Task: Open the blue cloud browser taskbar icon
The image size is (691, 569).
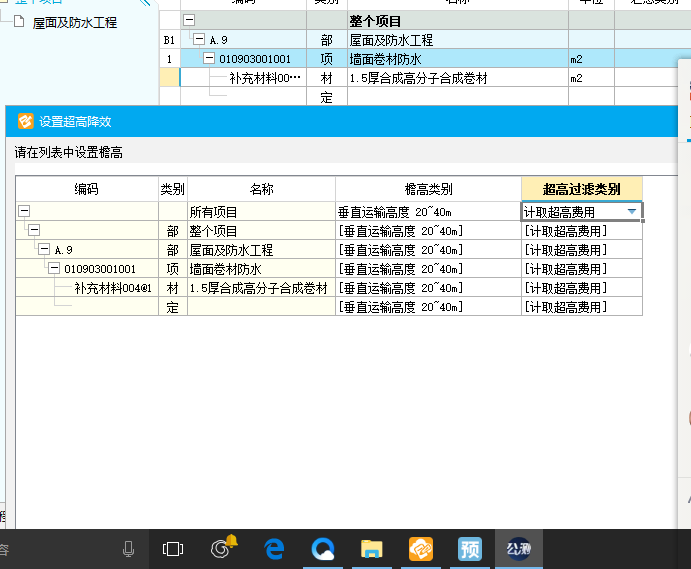Action: pos(323,549)
